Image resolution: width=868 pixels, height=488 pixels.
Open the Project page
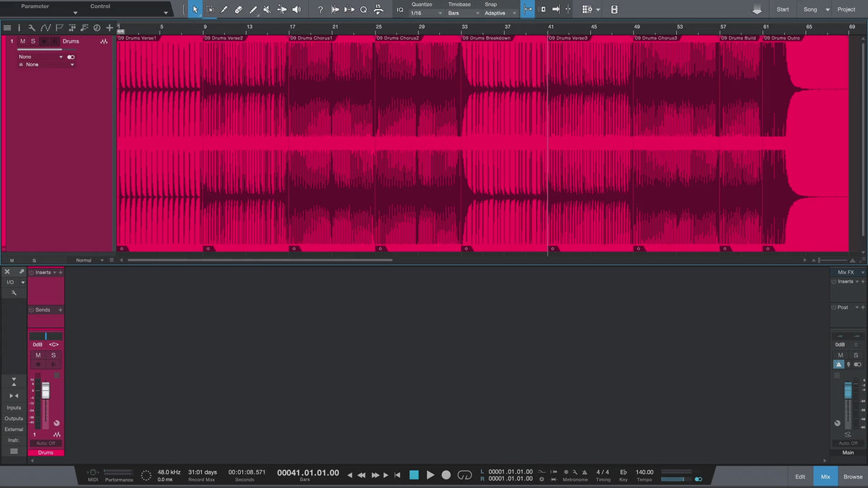pyautogui.click(x=846, y=9)
